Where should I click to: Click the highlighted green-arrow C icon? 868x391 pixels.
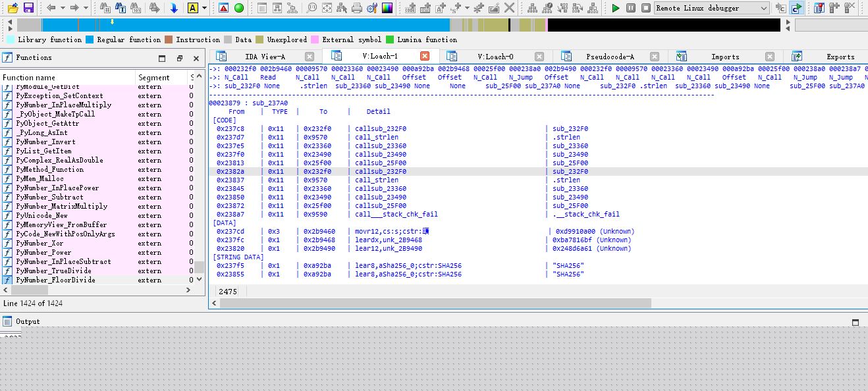(796, 8)
